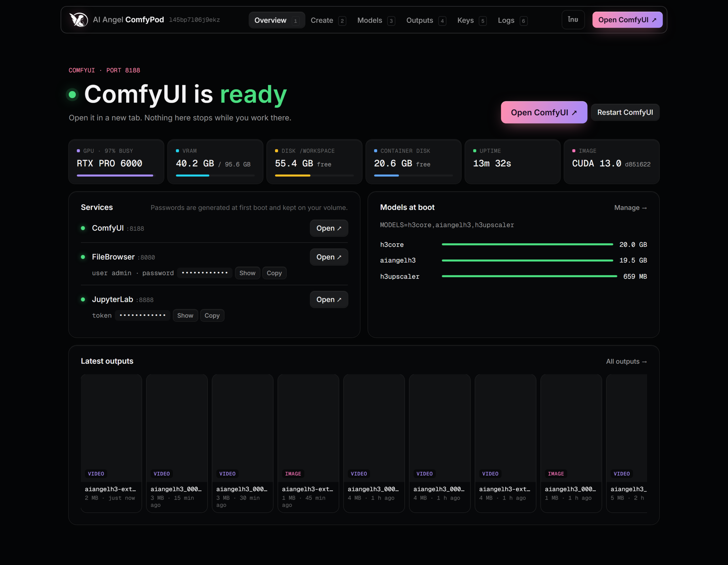The width and height of the screenshot is (728, 565).
Task: Click the h3upscaler model progress bar
Action: click(x=529, y=277)
